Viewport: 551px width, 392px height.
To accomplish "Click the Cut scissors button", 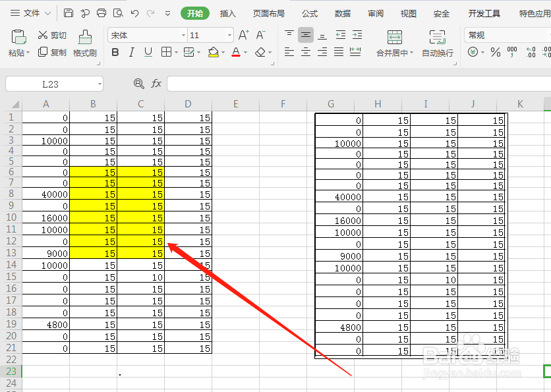I will point(52,35).
